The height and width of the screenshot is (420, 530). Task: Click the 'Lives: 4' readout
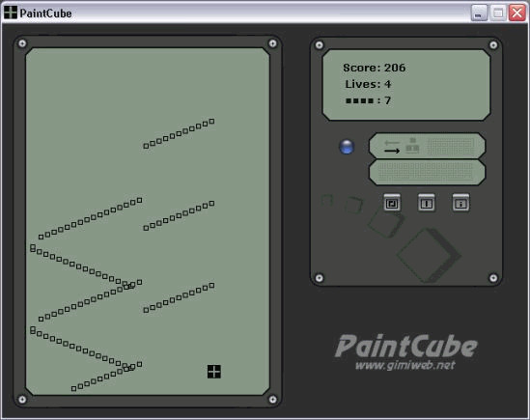368,84
